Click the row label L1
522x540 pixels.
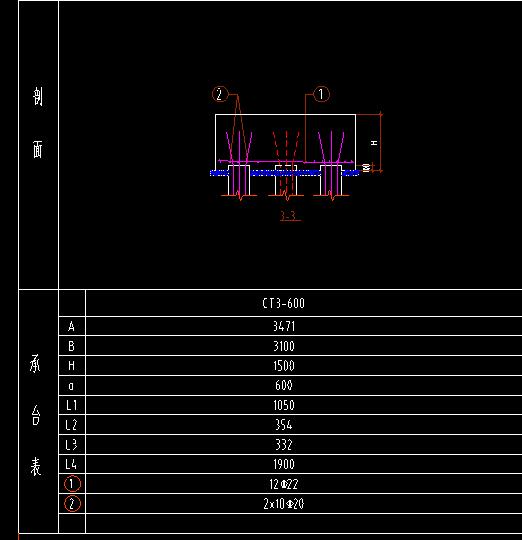71,405
